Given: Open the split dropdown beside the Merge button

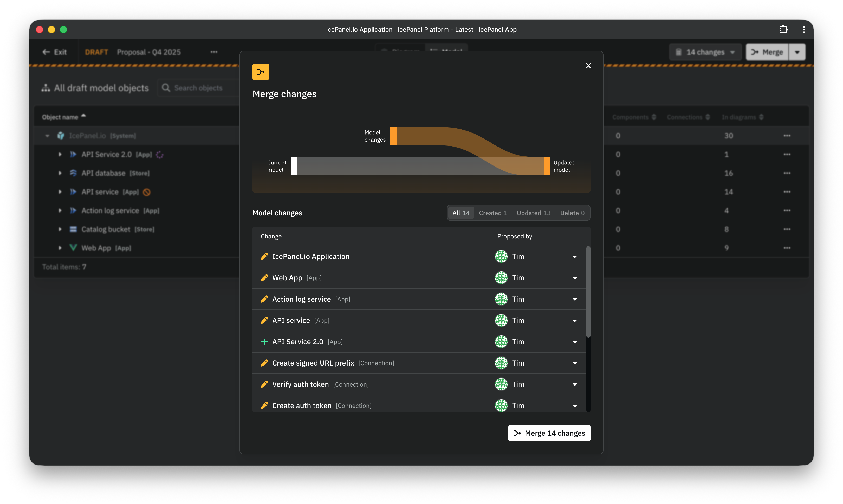Looking at the screenshot, I should pyautogui.click(x=798, y=52).
